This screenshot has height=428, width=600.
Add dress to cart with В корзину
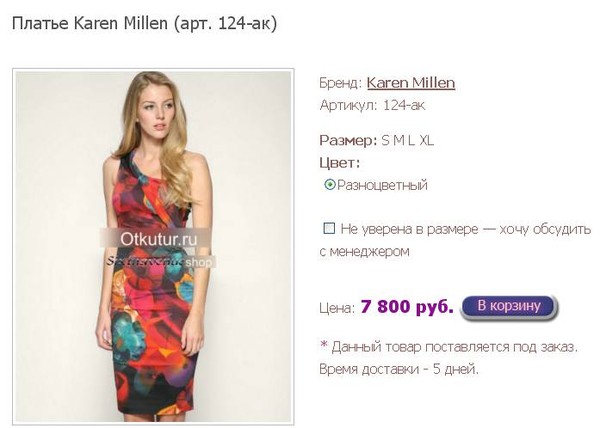509,307
